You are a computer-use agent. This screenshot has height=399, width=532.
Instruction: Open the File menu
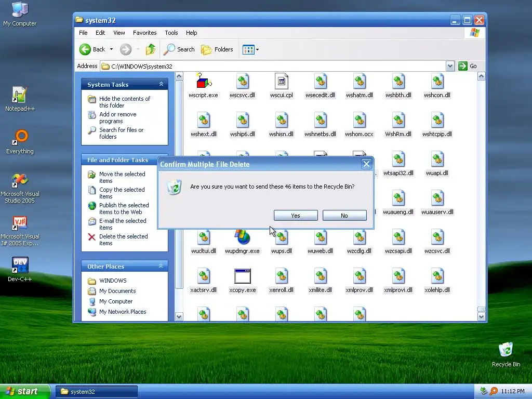83,33
